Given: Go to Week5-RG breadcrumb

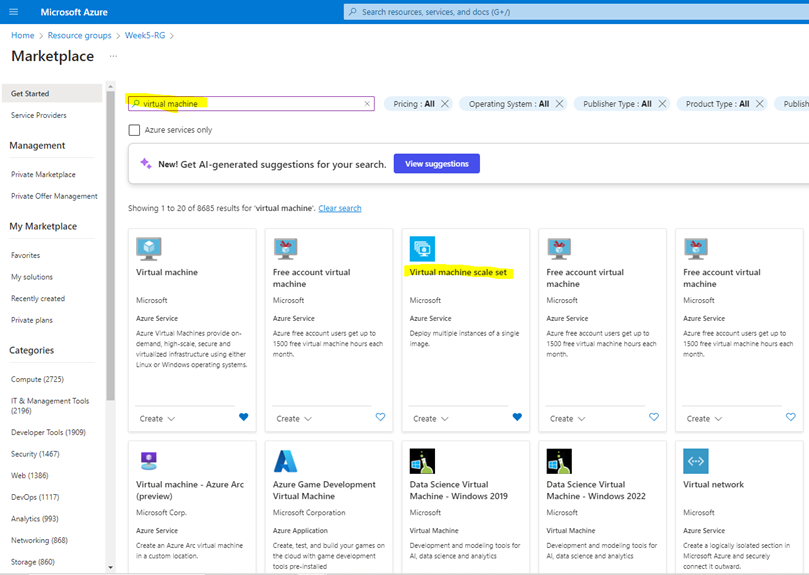Looking at the screenshot, I should [x=145, y=35].
